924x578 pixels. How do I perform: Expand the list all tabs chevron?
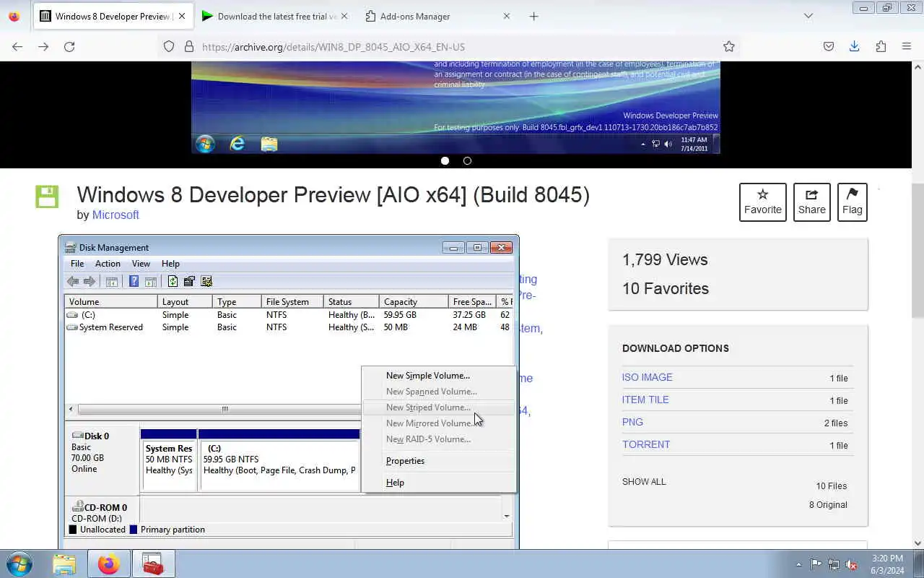pyautogui.click(x=808, y=16)
